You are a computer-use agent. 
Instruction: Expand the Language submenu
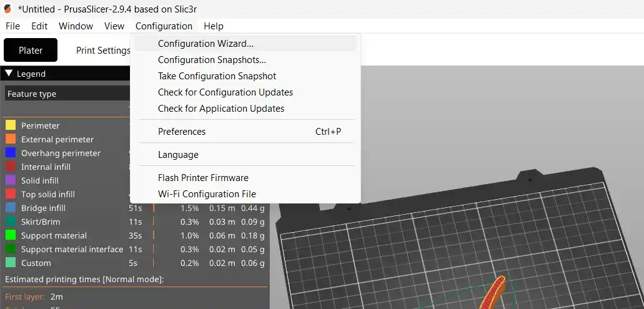pyautogui.click(x=178, y=155)
